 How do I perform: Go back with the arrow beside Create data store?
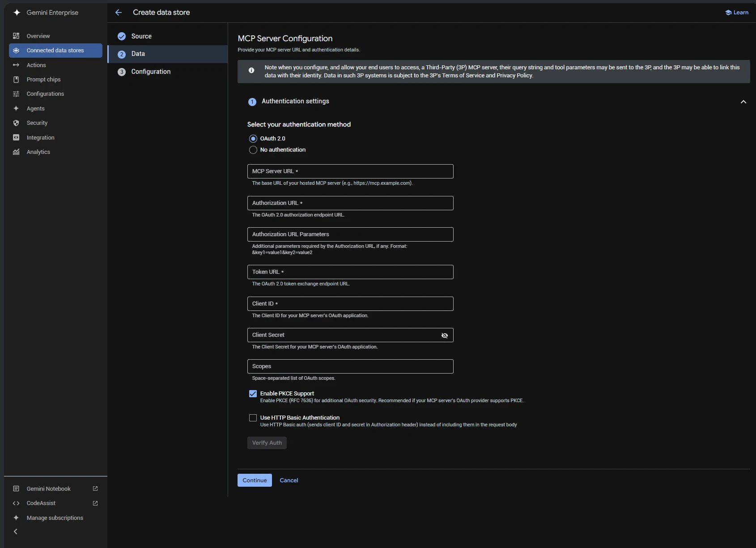(119, 13)
